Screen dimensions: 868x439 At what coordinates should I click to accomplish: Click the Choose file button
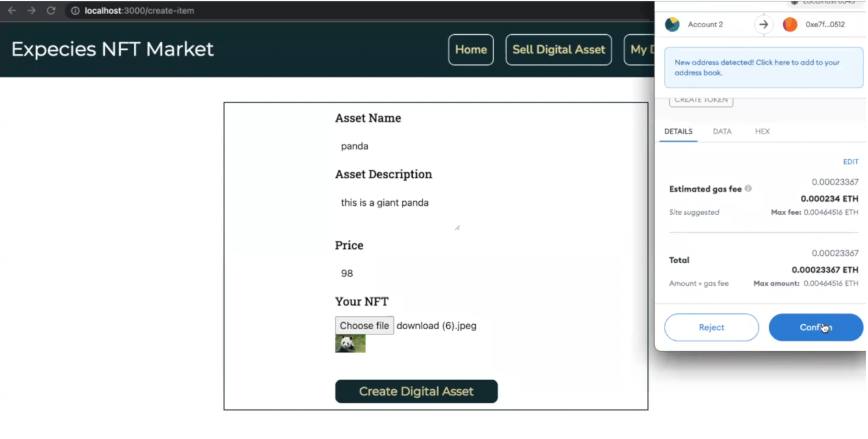pos(364,325)
